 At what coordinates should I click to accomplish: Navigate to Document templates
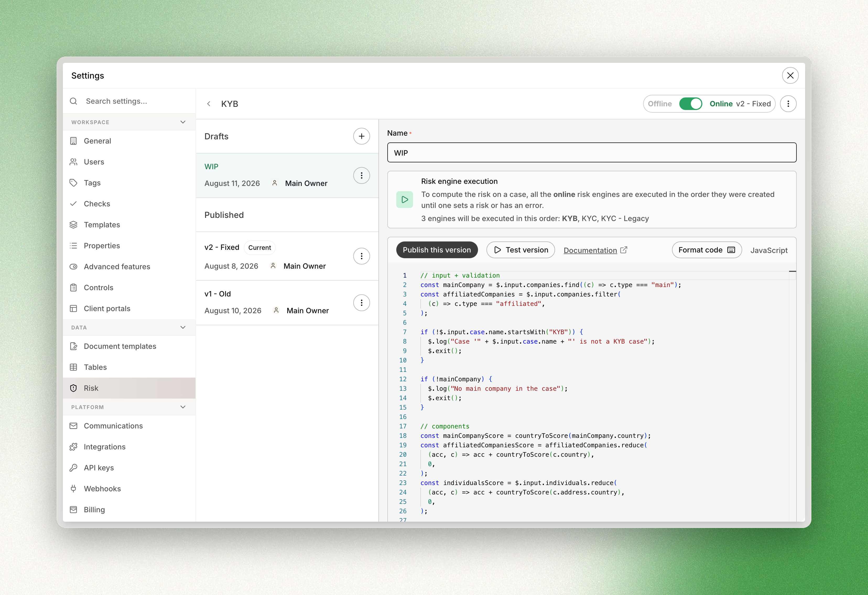pyautogui.click(x=129, y=346)
